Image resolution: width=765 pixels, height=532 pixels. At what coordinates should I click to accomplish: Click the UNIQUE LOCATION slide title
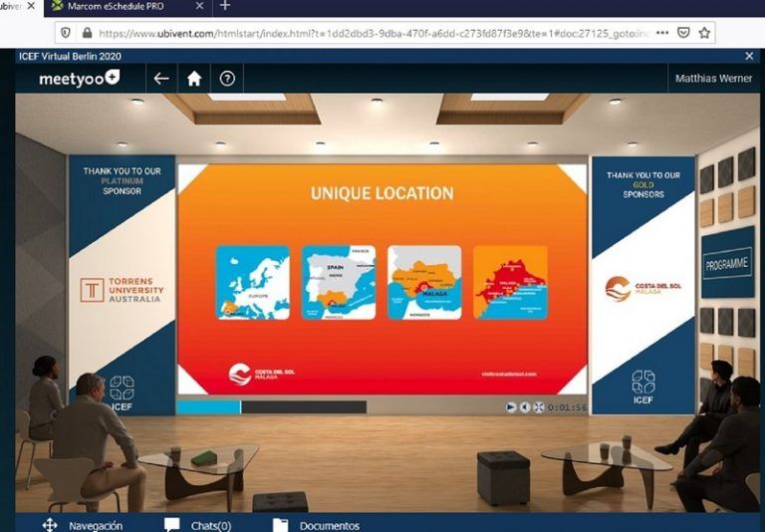(382, 193)
